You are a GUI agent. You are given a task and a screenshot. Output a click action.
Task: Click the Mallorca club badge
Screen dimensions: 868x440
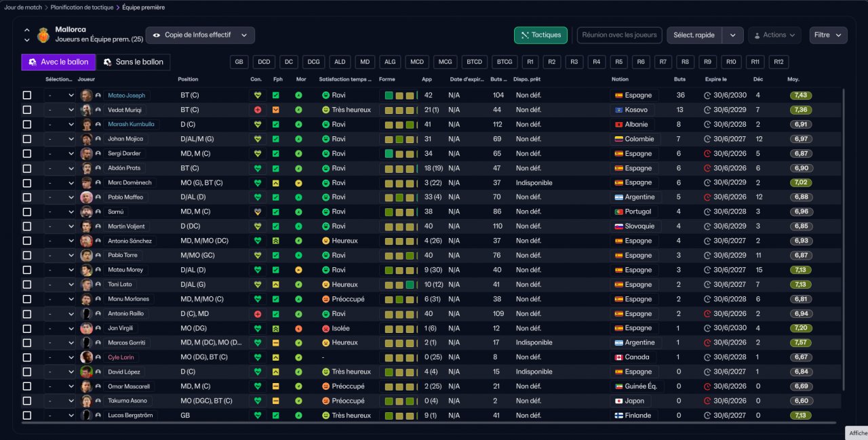point(44,35)
